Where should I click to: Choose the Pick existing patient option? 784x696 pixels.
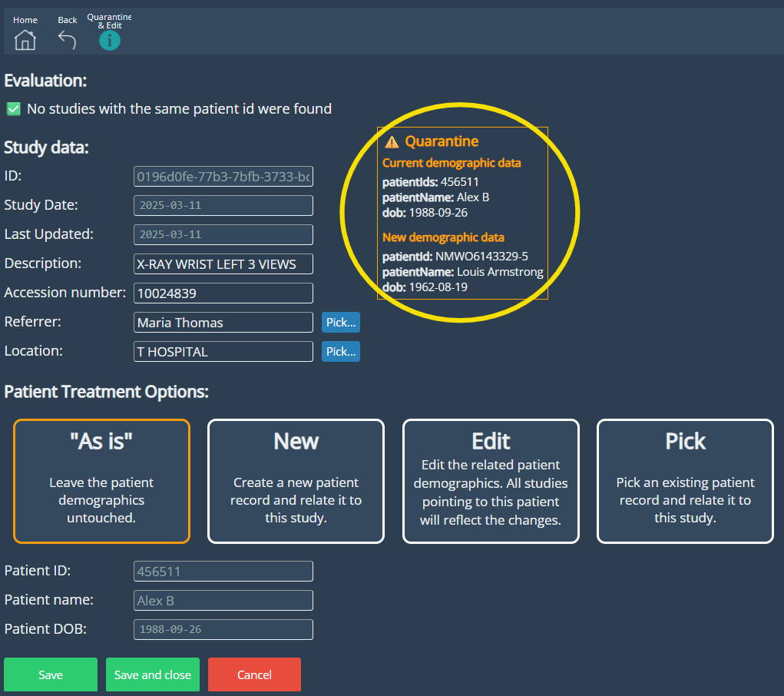pyautogui.click(x=685, y=482)
